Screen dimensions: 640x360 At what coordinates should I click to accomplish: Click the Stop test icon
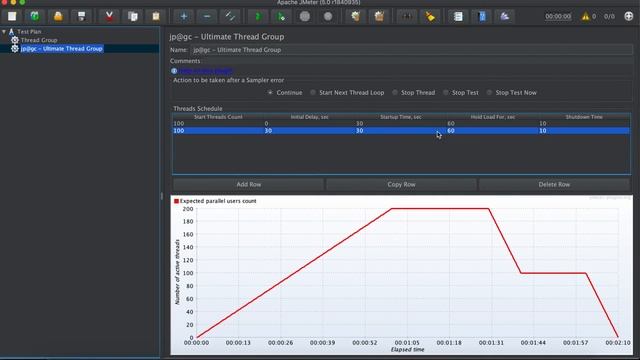(x=304, y=16)
